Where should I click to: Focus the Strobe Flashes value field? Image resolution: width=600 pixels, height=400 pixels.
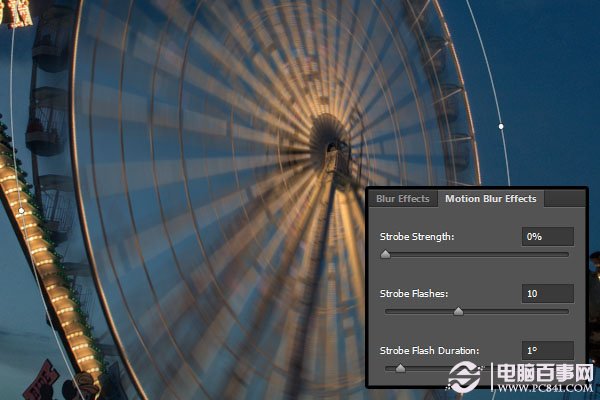pyautogui.click(x=548, y=294)
